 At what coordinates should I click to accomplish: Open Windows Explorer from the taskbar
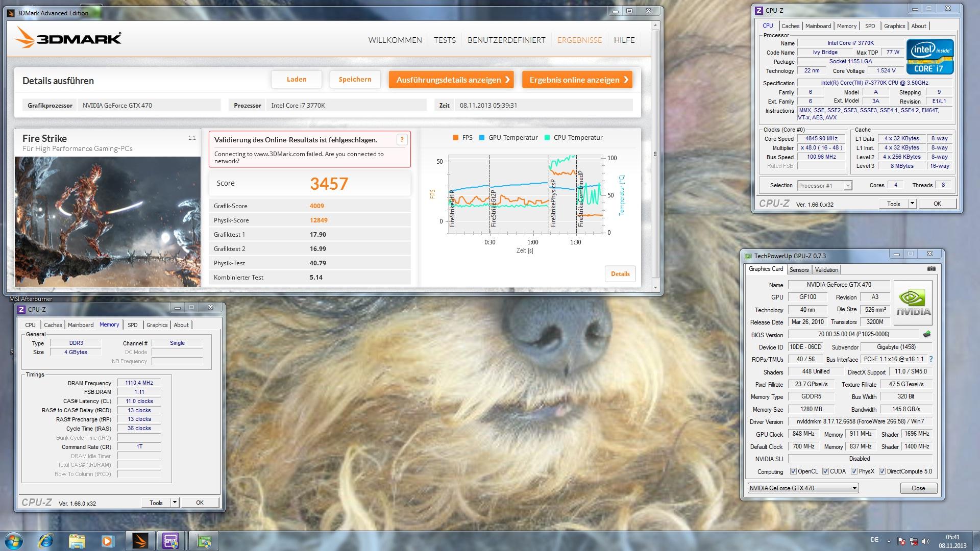(77, 540)
